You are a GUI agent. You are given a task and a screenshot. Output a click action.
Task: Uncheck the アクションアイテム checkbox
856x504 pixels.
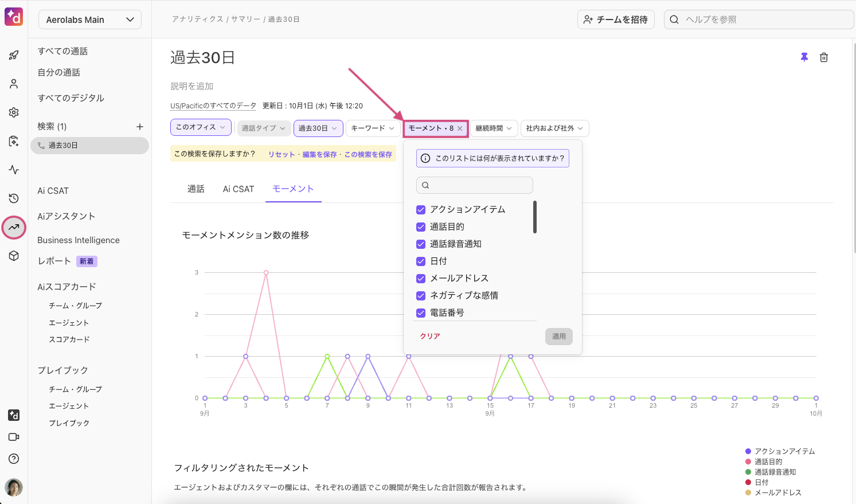point(421,210)
